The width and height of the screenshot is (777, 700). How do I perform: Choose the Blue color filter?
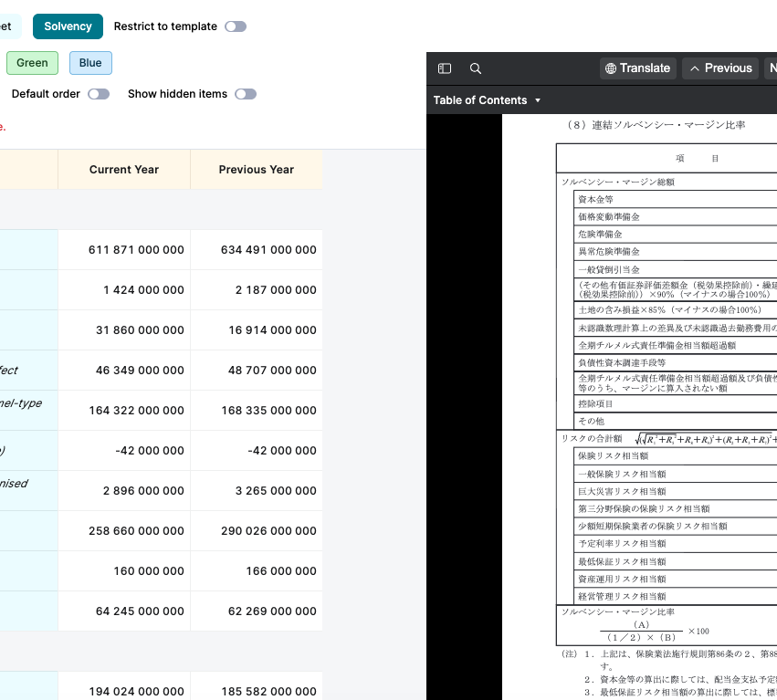point(90,63)
